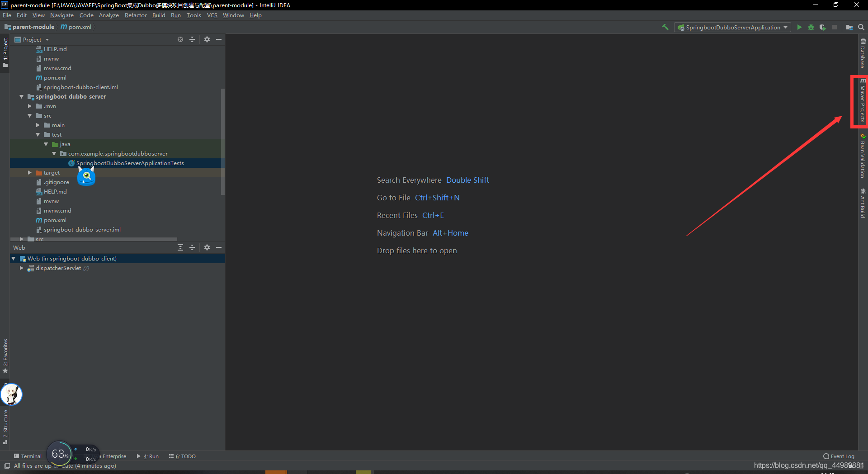Image resolution: width=868 pixels, height=474 pixels.
Task: Collapse the java folder under test
Action: tap(46, 144)
